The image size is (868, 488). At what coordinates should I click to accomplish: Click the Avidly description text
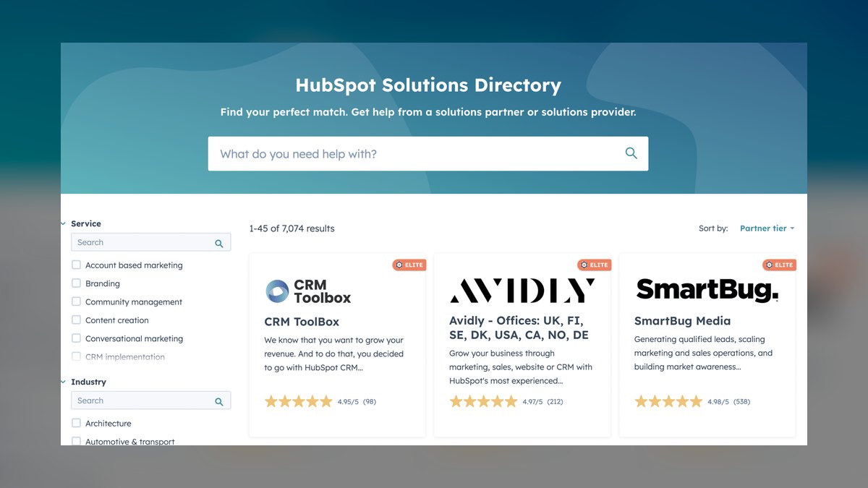pyautogui.click(x=521, y=367)
